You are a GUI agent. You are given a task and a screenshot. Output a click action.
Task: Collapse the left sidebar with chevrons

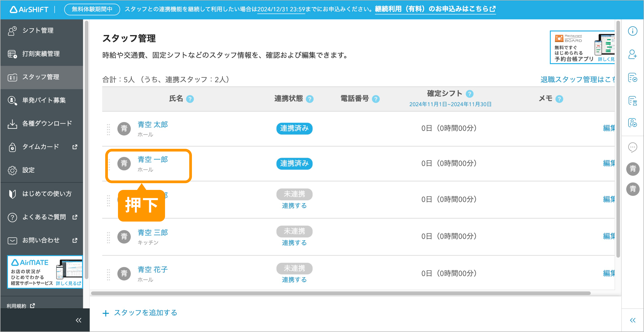pyautogui.click(x=78, y=320)
